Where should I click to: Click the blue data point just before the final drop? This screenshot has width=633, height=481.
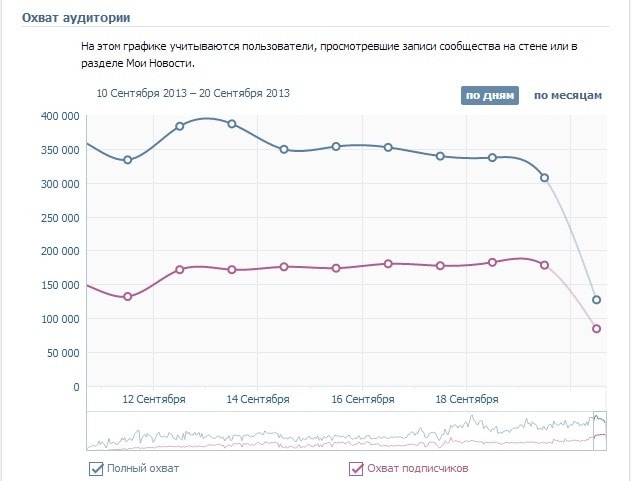pyautogui.click(x=545, y=178)
